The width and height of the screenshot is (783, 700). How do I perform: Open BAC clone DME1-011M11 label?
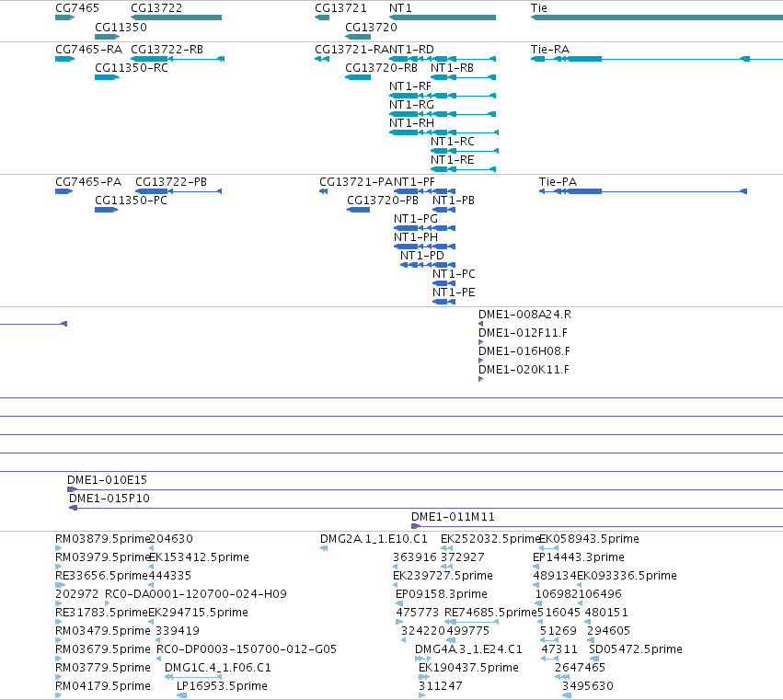tap(453, 517)
